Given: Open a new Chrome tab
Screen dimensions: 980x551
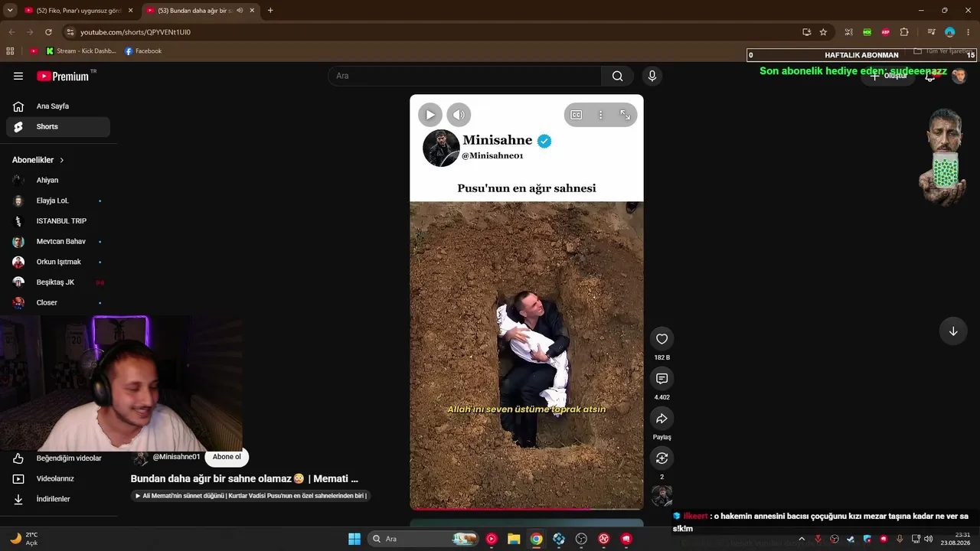Looking at the screenshot, I should [x=270, y=11].
